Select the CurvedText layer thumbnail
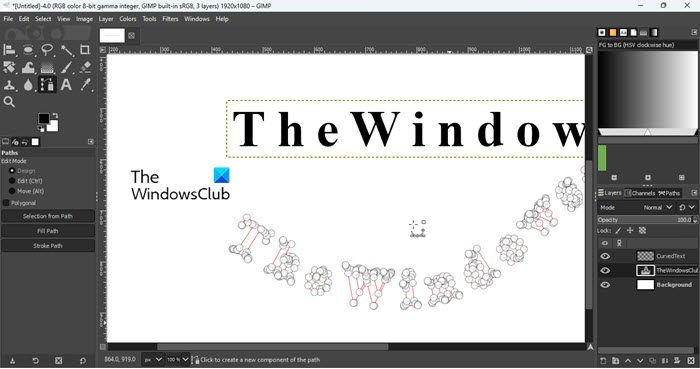This screenshot has height=369, width=700. click(x=645, y=256)
